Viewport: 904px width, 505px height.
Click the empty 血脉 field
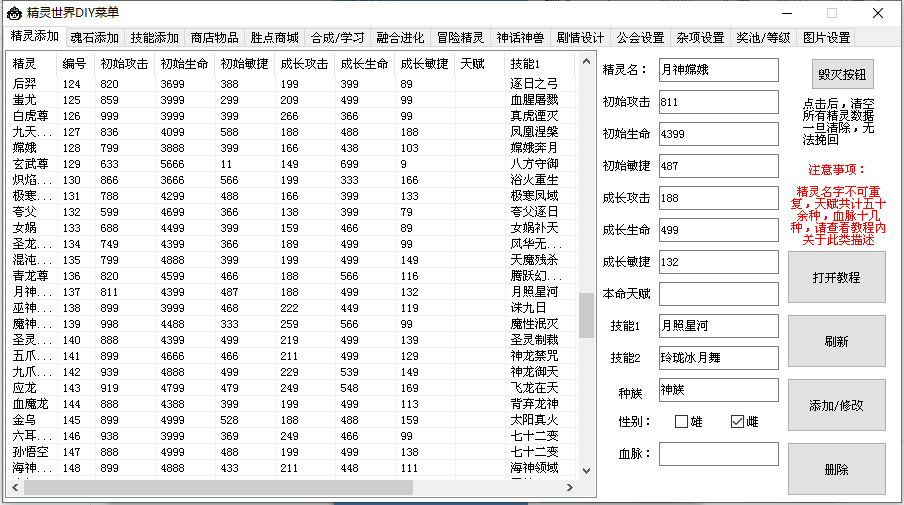[x=718, y=454]
